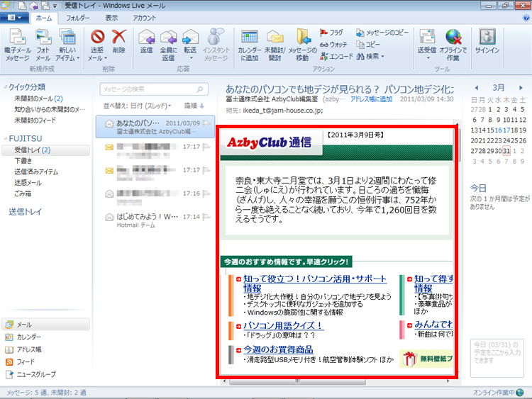Collapse the FUJITSU account tree

pyautogui.click(x=5, y=139)
